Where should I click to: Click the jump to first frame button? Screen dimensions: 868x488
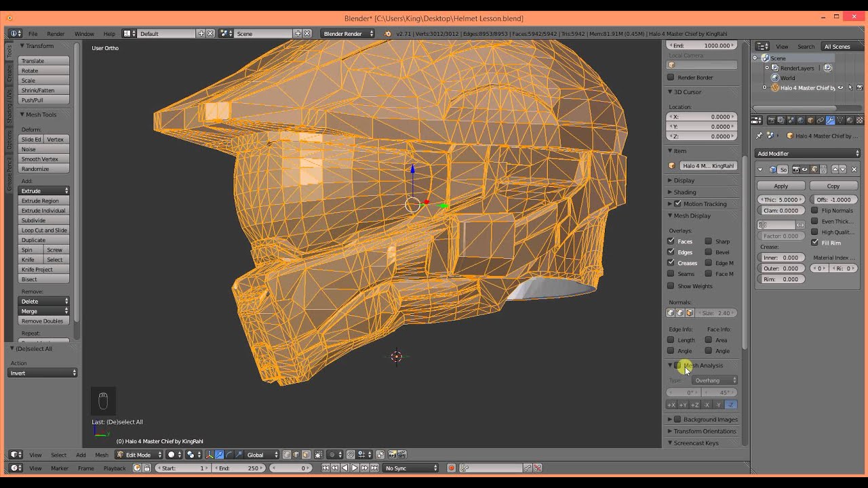[325, 468]
